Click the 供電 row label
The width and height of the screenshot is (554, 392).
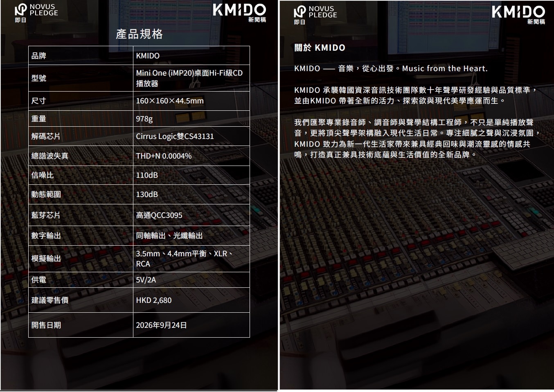(39, 280)
